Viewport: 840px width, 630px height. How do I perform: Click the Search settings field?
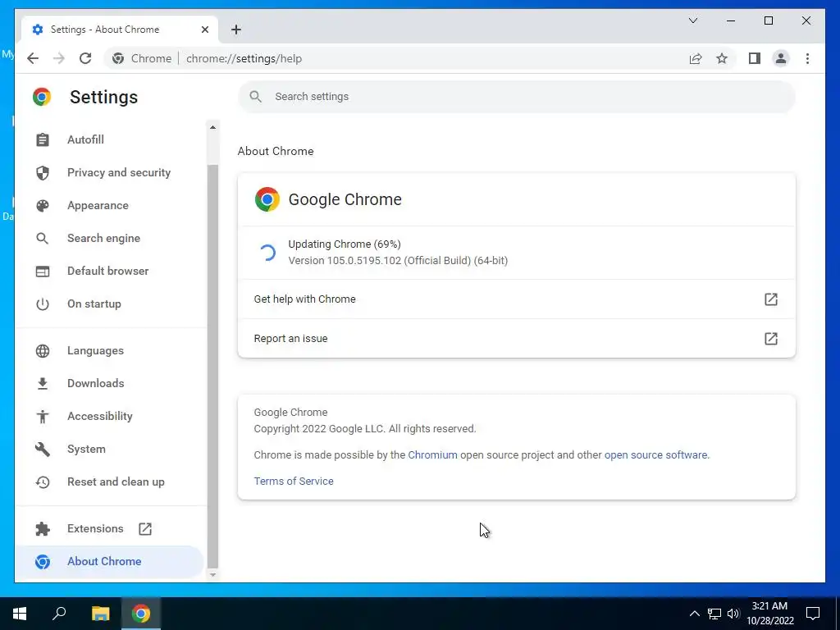tap(517, 97)
